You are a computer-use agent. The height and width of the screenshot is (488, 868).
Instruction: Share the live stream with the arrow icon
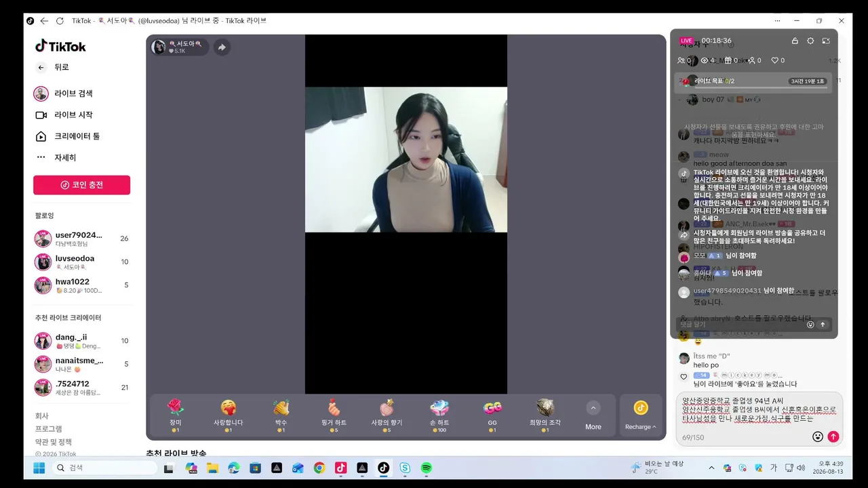222,47
